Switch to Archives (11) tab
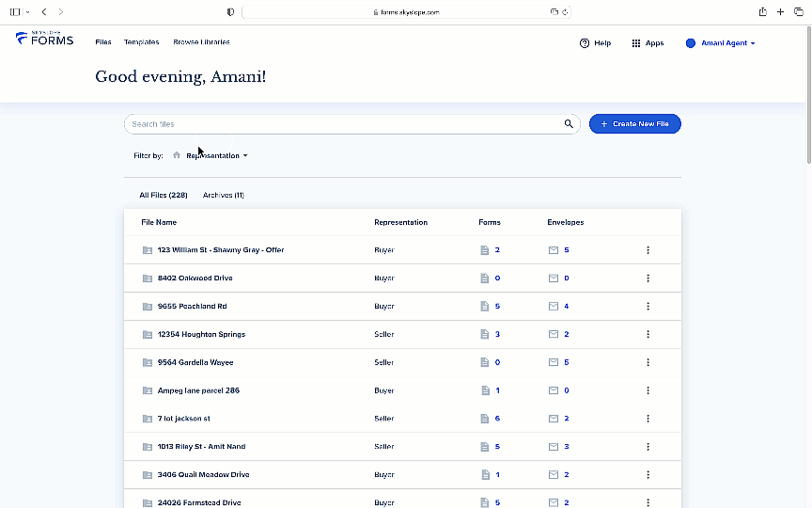 click(x=223, y=195)
